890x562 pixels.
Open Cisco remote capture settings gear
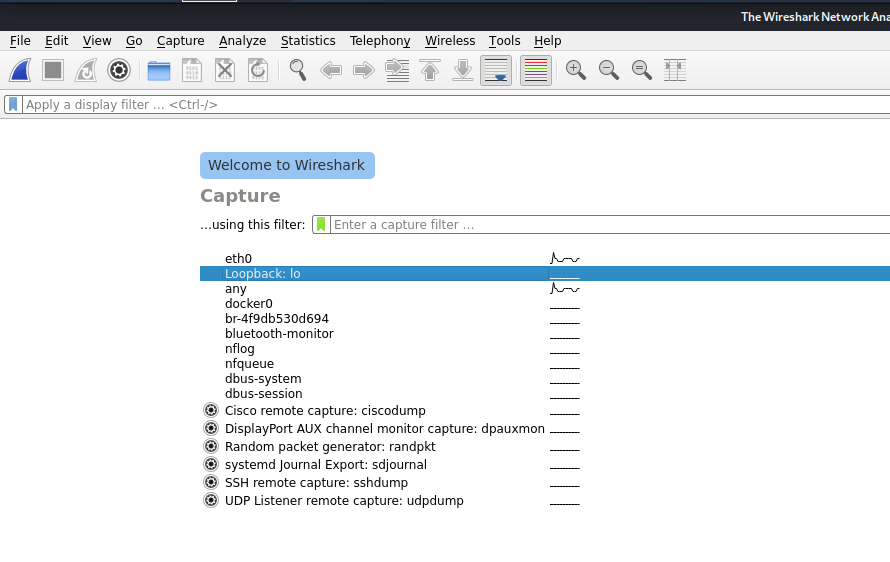(x=211, y=411)
